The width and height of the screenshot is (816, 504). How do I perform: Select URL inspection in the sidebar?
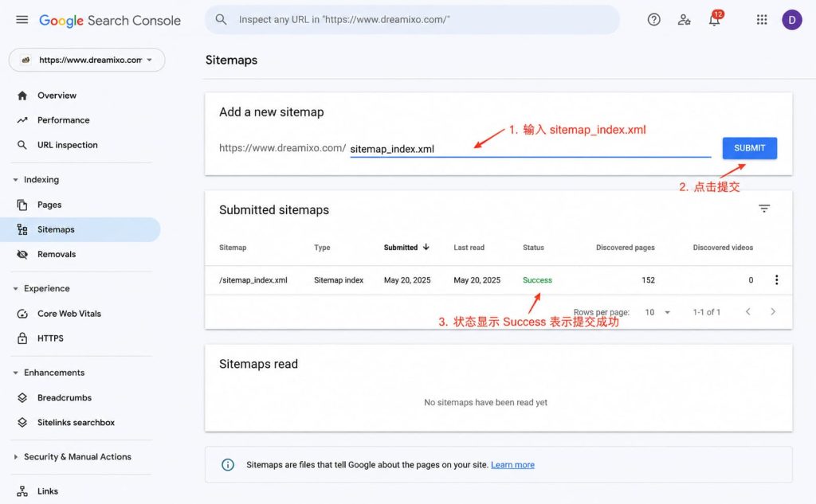click(x=68, y=145)
